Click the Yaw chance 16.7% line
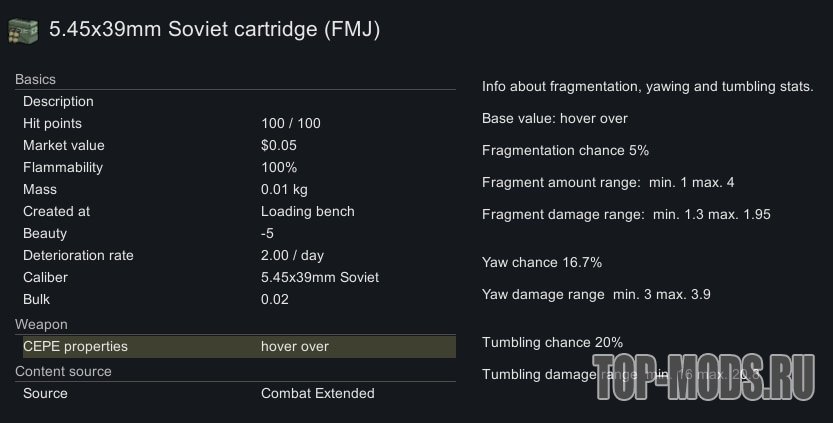This screenshot has height=423, width=833. click(x=541, y=262)
